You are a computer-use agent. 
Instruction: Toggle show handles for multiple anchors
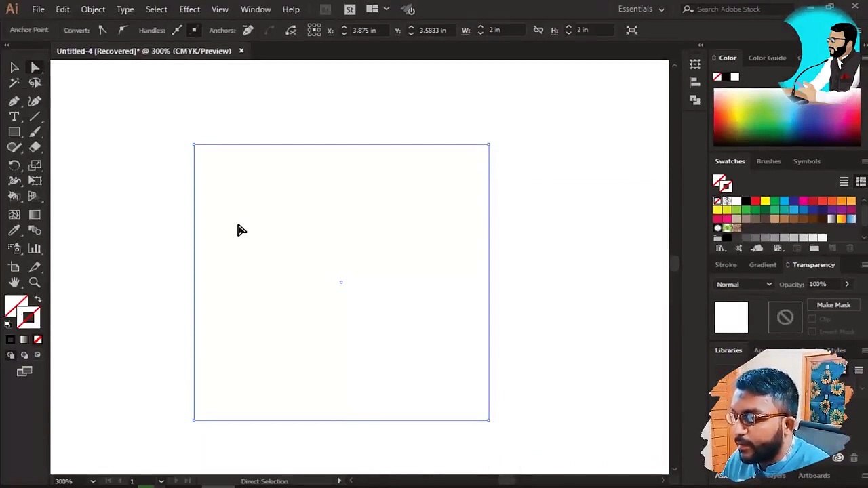(x=177, y=30)
